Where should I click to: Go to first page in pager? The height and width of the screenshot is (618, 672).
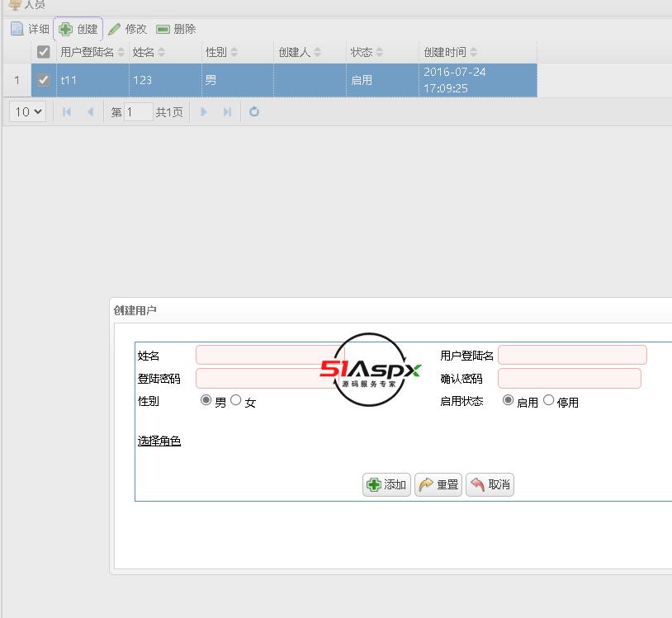click(x=67, y=111)
